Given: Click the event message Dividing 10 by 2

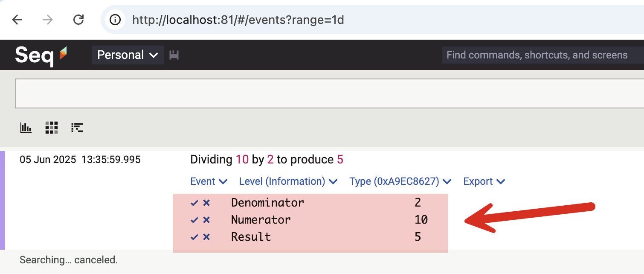Looking at the screenshot, I should point(266,160).
